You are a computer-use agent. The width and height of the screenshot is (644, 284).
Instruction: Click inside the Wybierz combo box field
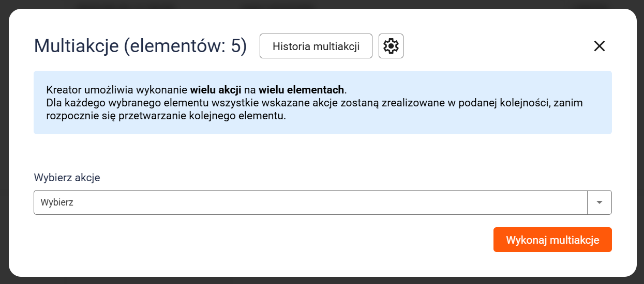(x=310, y=202)
